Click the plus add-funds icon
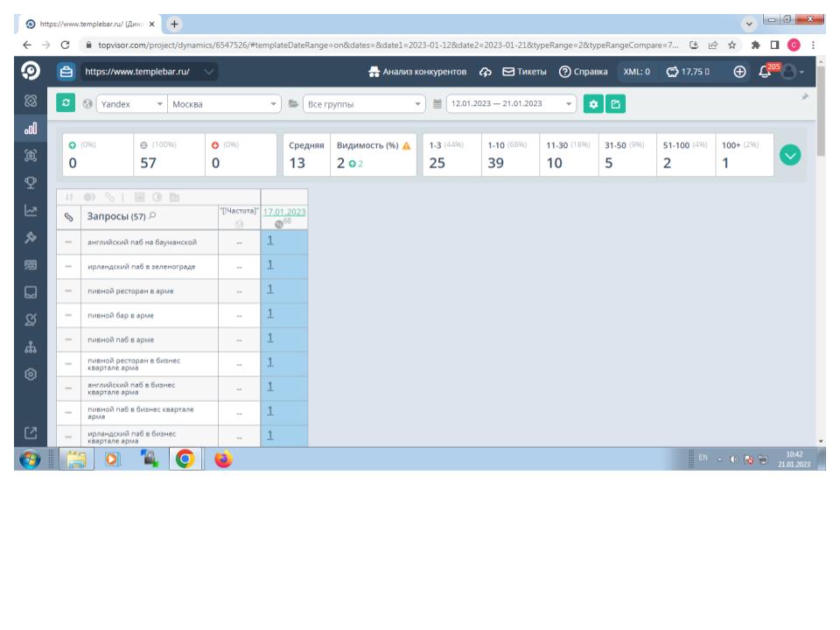Viewport: 840px width, 630px height. pyautogui.click(x=739, y=71)
